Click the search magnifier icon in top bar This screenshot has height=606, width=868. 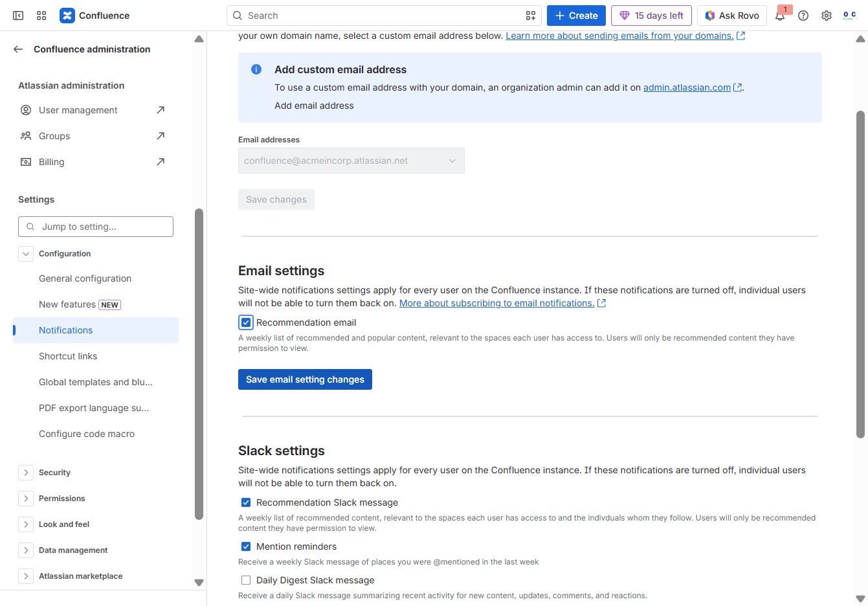238,16
